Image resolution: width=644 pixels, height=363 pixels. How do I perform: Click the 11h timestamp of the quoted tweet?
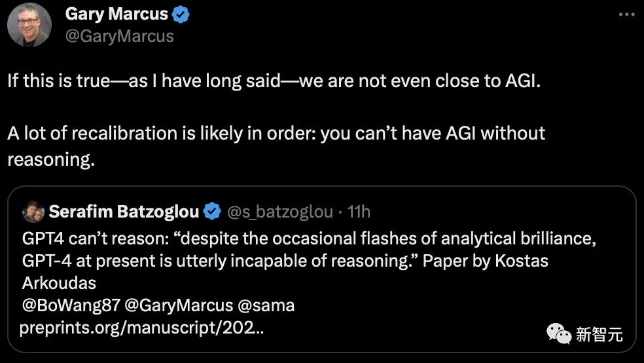pyautogui.click(x=359, y=212)
